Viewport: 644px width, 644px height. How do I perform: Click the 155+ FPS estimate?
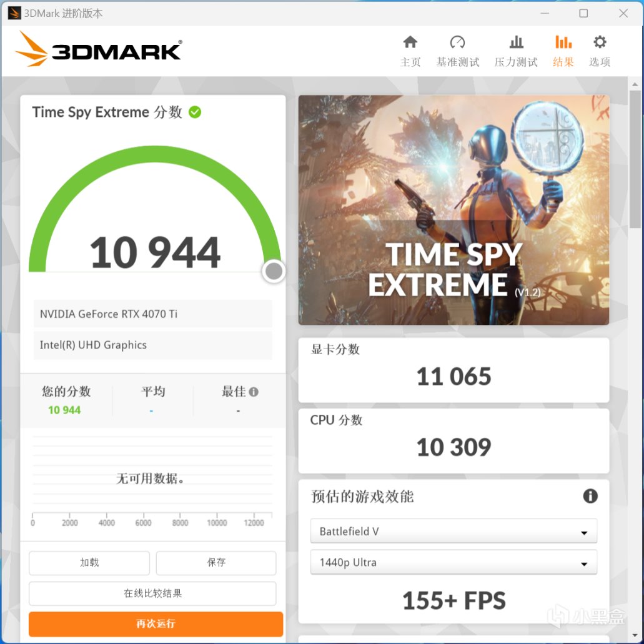453,600
